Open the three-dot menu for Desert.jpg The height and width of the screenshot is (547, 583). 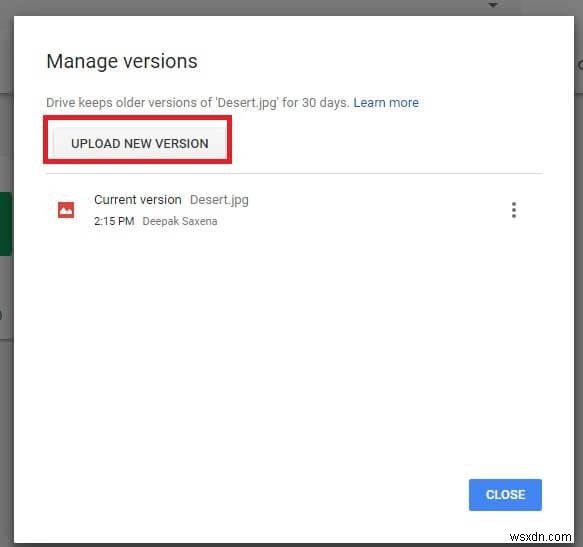[x=513, y=210]
